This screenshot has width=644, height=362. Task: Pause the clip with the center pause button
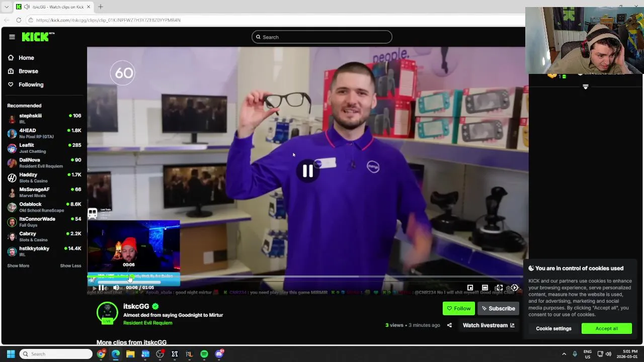pos(307,171)
